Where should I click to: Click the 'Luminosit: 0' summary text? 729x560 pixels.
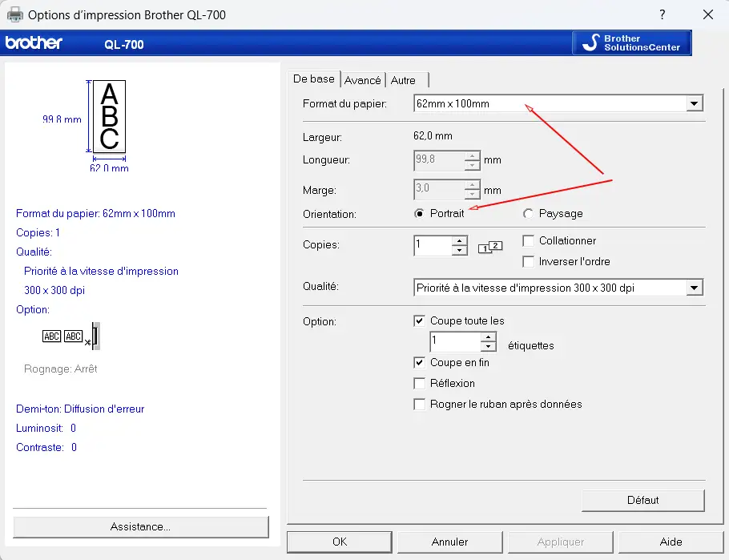click(46, 428)
